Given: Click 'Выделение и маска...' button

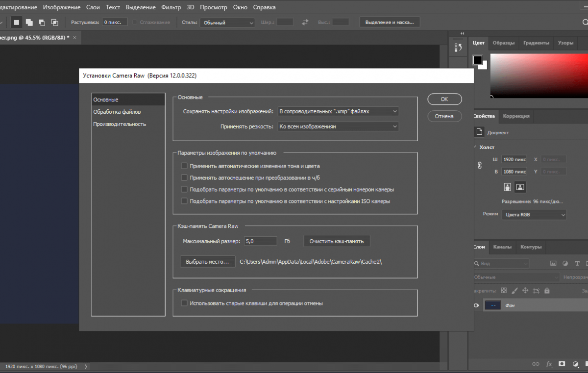Looking at the screenshot, I should tap(390, 23).
